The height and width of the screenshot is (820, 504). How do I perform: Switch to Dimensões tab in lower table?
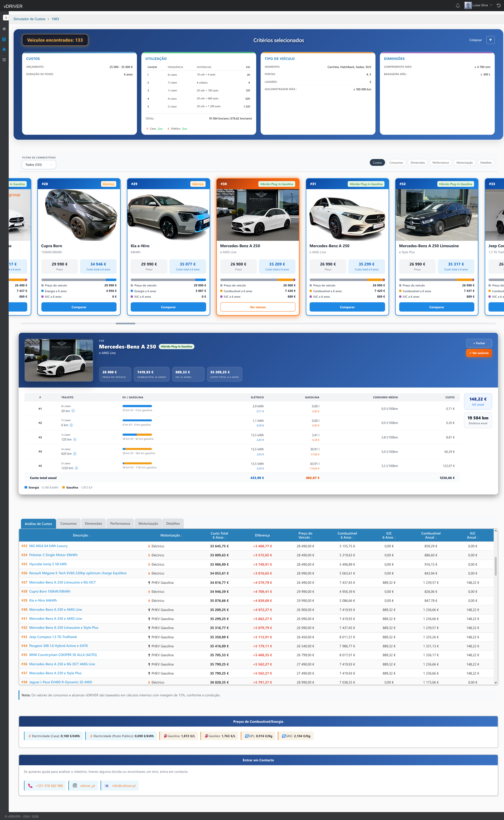point(93,524)
